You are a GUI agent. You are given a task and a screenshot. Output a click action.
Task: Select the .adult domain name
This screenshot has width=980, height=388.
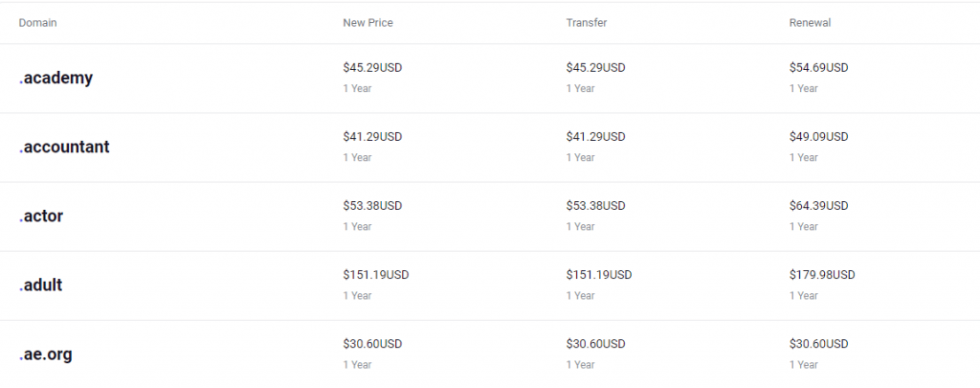tap(40, 285)
